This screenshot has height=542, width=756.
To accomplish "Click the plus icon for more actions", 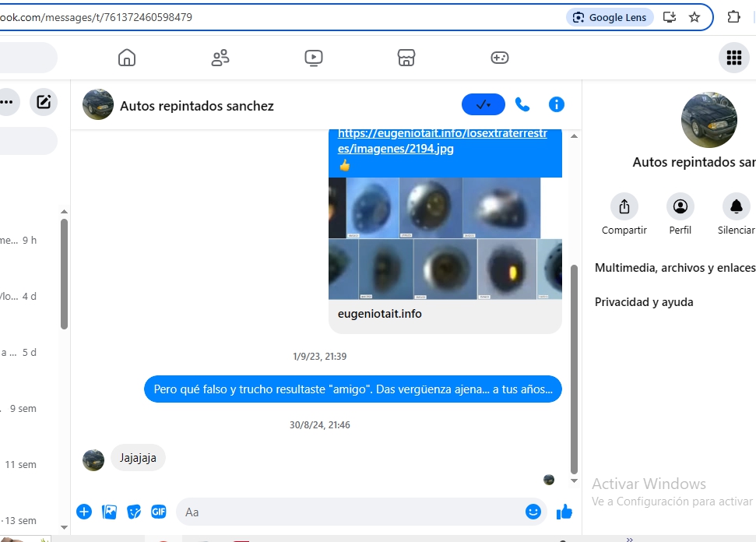I will (x=84, y=512).
